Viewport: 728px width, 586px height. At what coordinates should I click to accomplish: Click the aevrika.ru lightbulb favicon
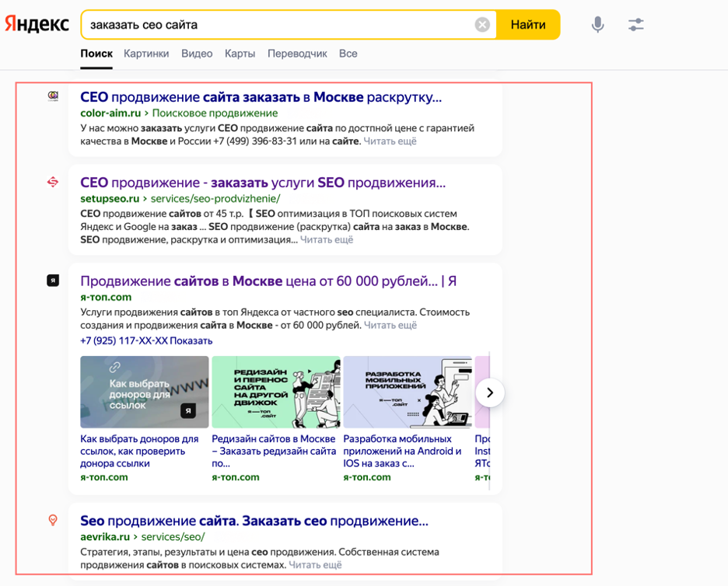[x=53, y=520]
